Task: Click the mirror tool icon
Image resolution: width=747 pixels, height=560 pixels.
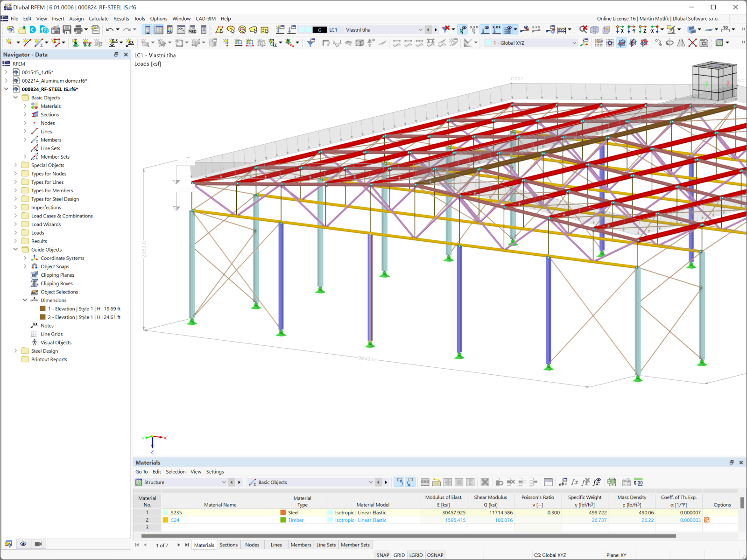Action: pos(681,42)
